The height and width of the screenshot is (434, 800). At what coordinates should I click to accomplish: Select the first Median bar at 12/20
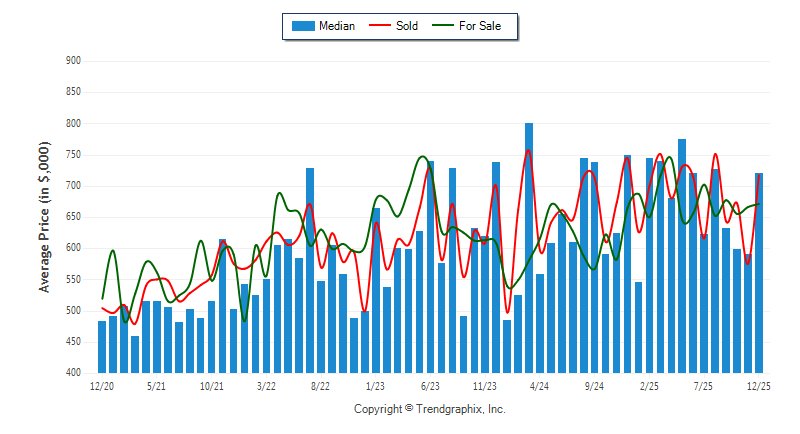click(x=102, y=346)
